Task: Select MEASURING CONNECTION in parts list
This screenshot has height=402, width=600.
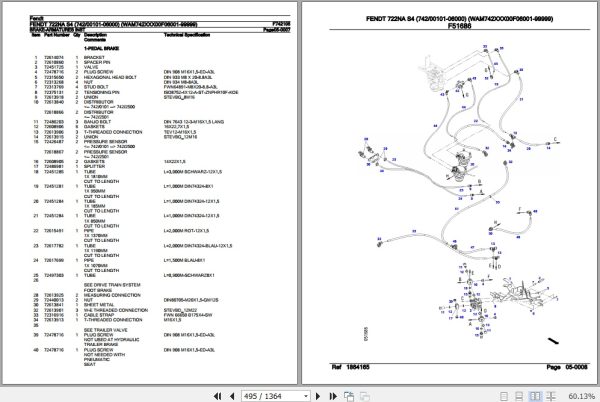Action: click(x=112, y=295)
